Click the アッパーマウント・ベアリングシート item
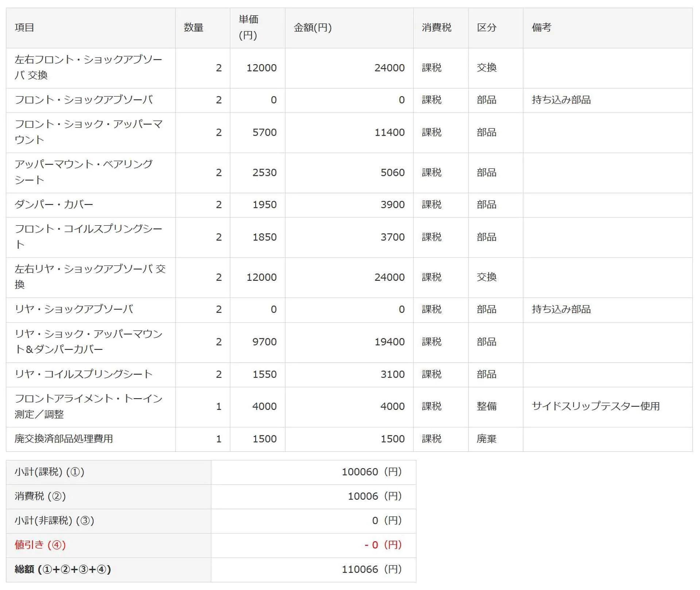 click(83, 172)
